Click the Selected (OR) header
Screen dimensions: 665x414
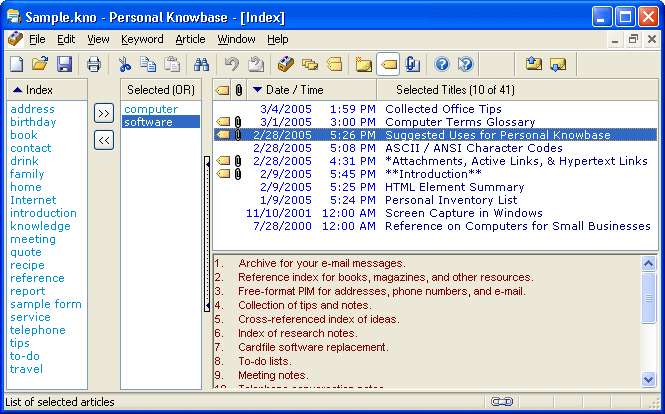[x=161, y=90]
